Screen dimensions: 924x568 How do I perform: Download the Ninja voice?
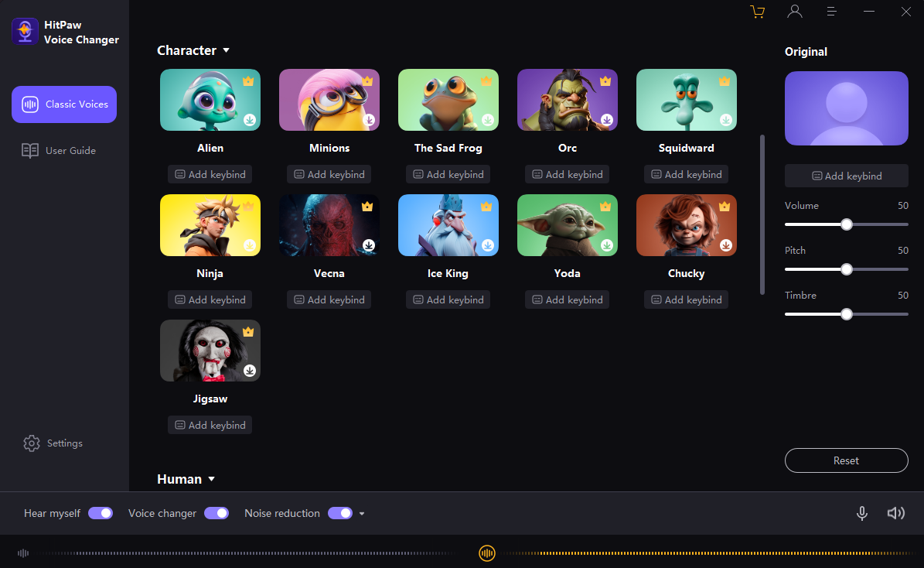click(x=250, y=245)
